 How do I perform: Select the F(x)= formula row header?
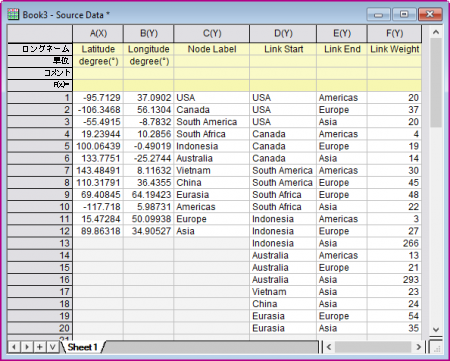click(x=40, y=85)
